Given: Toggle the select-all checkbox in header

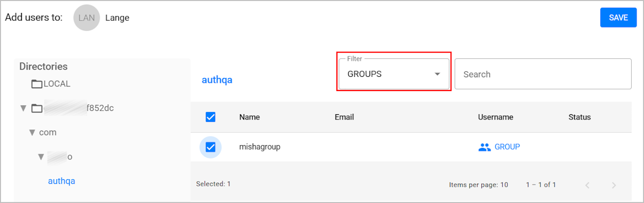Looking at the screenshot, I should [x=211, y=117].
